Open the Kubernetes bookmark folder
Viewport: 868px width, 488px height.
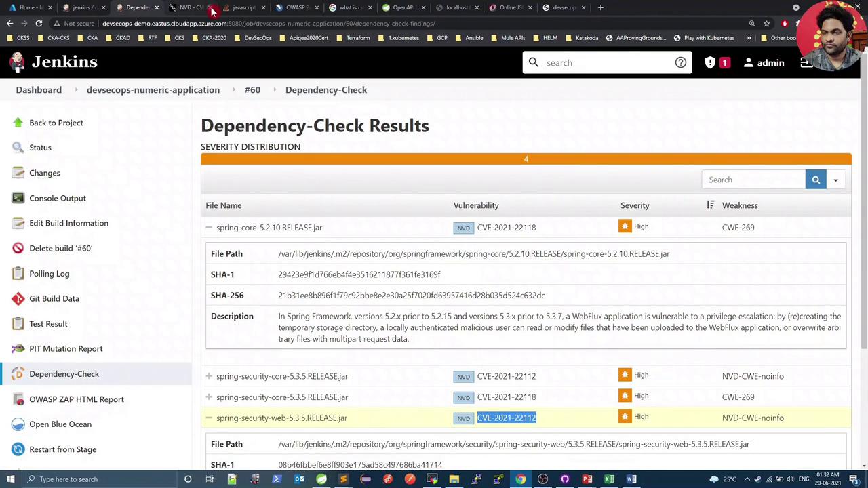point(399,38)
